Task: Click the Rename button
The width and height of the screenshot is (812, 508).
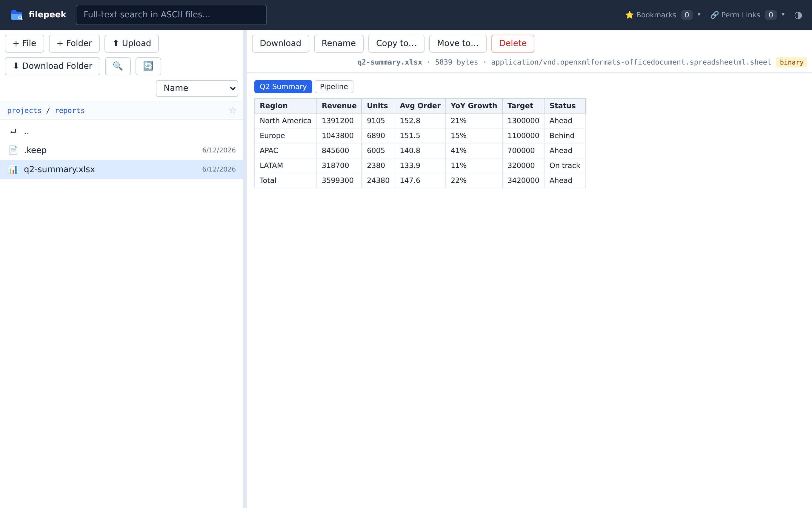Action: [339, 43]
